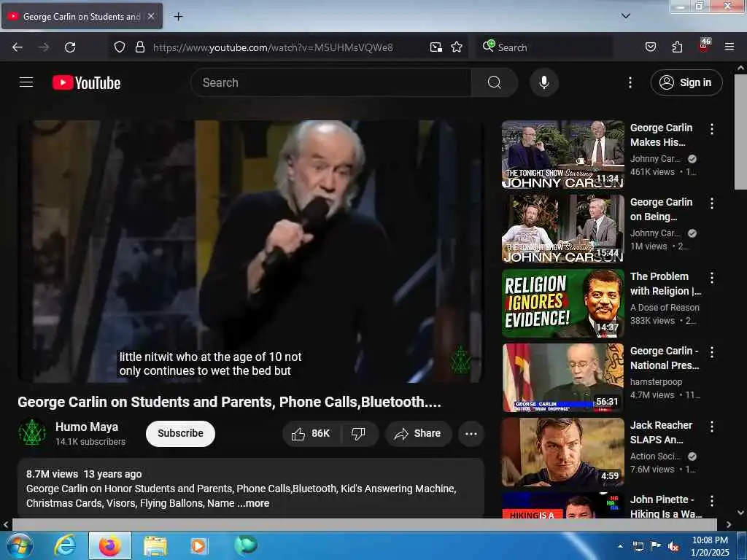Click the URL in the address bar
Viewport: 747px width, 560px height.
pyautogui.click(x=273, y=47)
